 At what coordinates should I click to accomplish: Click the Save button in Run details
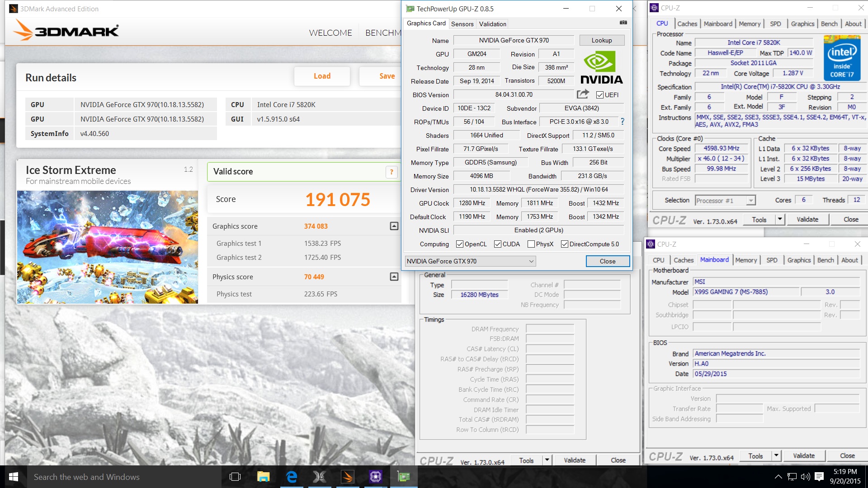pyautogui.click(x=380, y=76)
